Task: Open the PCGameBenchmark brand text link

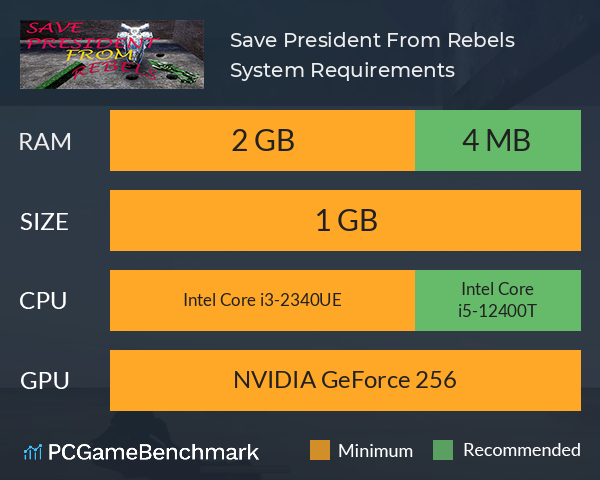Action: tap(153, 452)
